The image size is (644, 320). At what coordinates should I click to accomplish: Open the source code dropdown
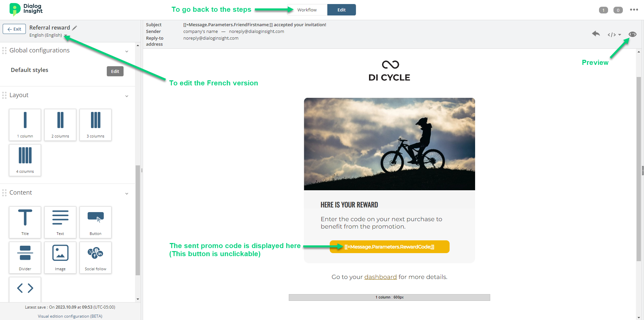[614, 35]
